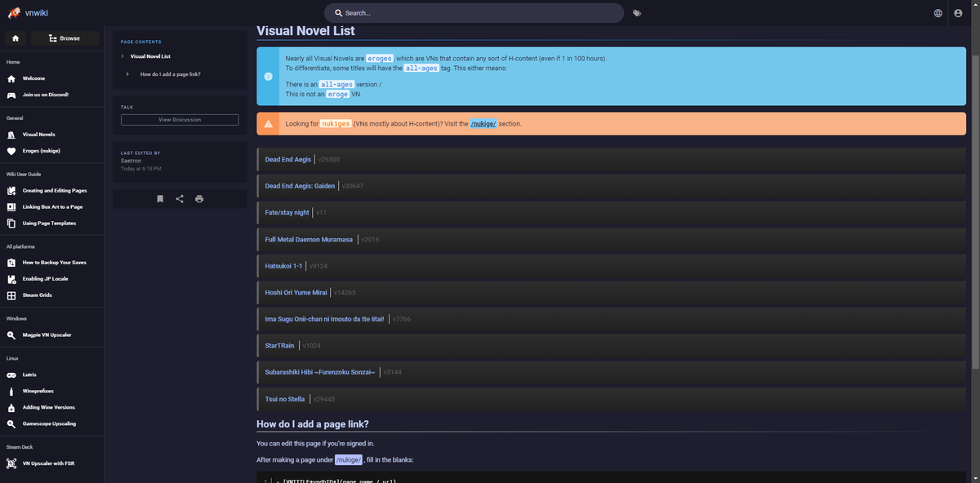Click the Adding Wine Versions icon
The height and width of the screenshot is (483, 980).
pos(11,408)
